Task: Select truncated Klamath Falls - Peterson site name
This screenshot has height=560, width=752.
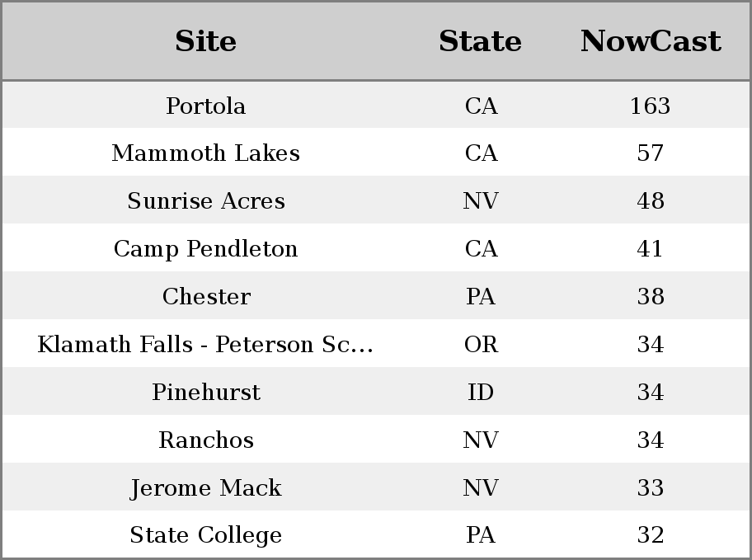Action: click(206, 344)
